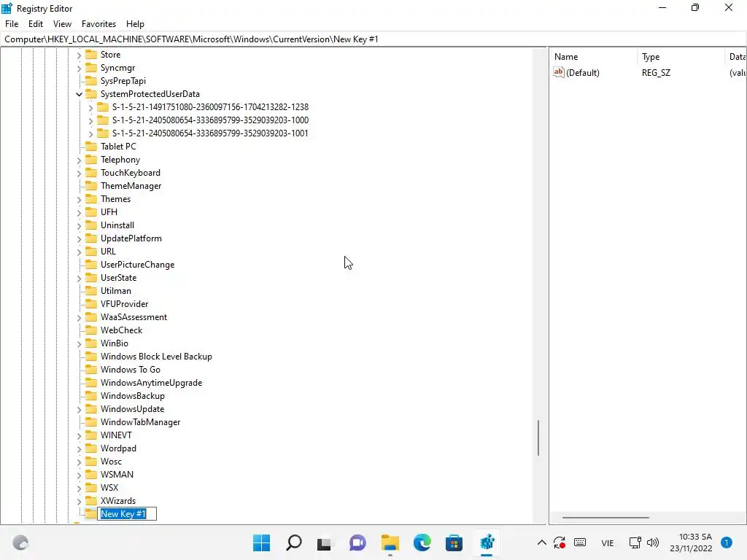The width and height of the screenshot is (747, 560).
Task: Click the VFUProvider folder icon
Action: 91,304
